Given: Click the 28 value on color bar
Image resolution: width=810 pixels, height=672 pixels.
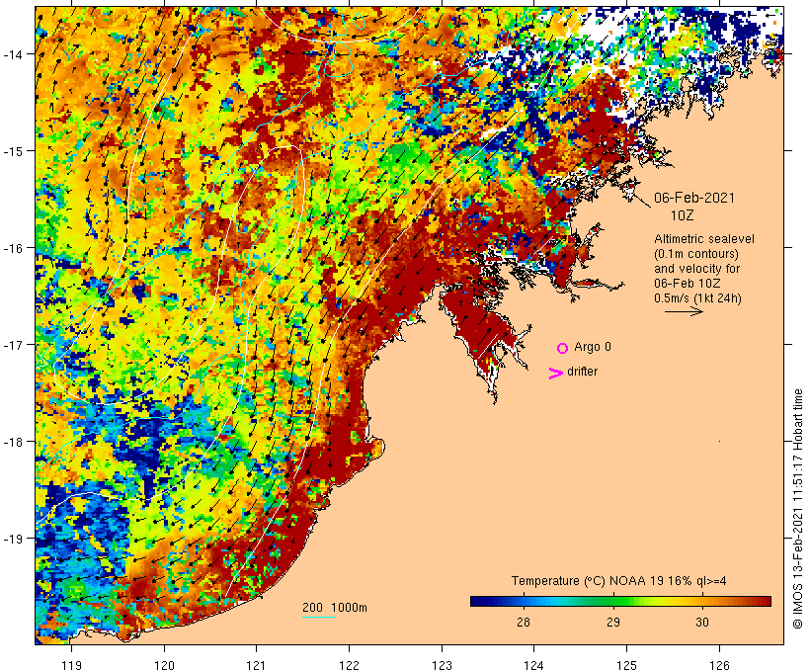Looking at the screenshot, I should [524, 623].
